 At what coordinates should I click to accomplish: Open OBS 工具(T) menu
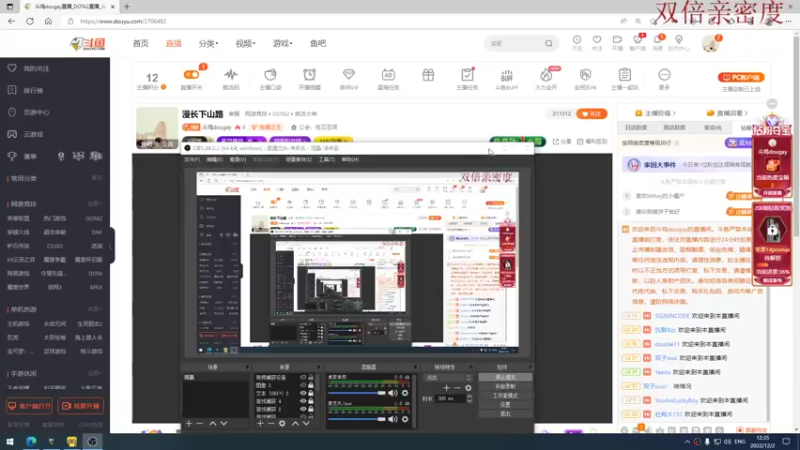click(327, 160)
